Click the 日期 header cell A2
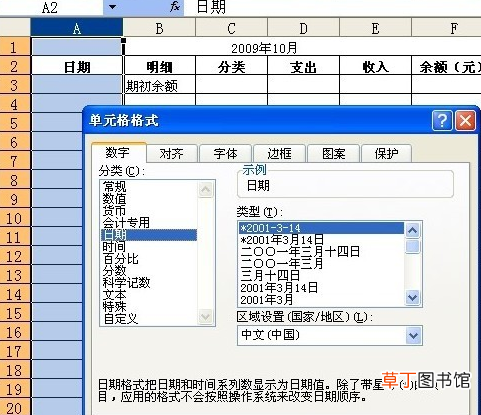Screen dimensions: 481x415 (x=77, y=66)
